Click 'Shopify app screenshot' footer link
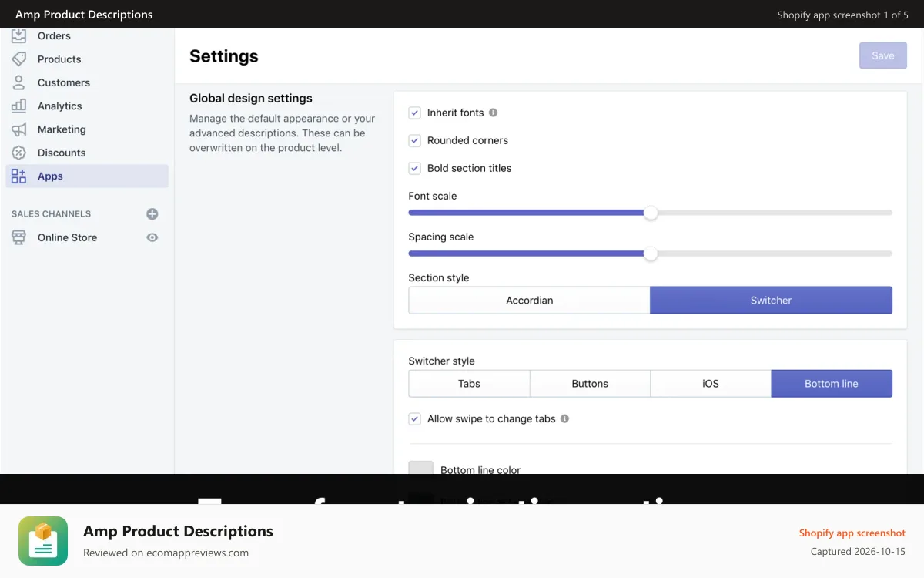Viewport: 924px width, 578px height. [x=852, y=533]
